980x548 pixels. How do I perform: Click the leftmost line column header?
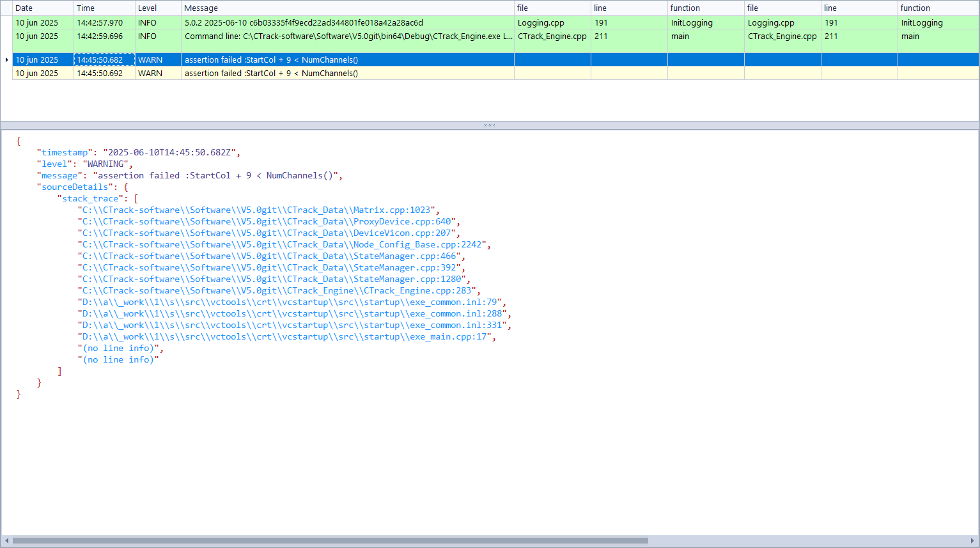(x=628, y=8)
